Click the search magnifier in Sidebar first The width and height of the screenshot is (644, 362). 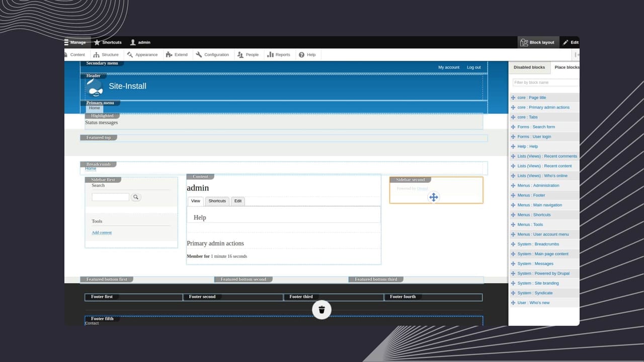point(136,197)
